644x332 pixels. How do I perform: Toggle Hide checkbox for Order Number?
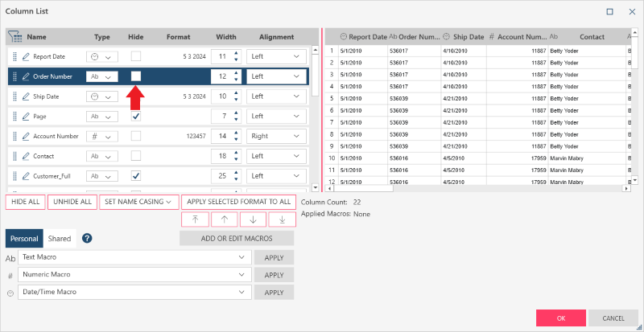tap(136, 76)
